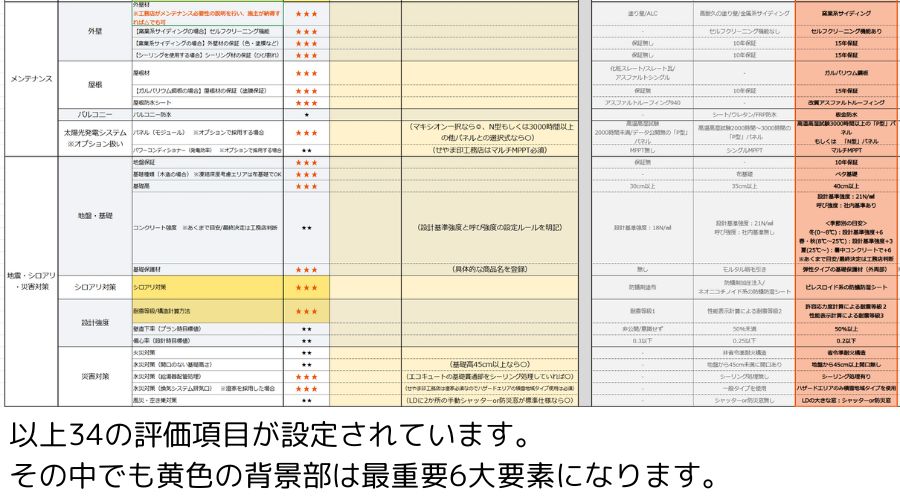Click the 基礎保護材 item cell
900x500 pixels.
208,269
